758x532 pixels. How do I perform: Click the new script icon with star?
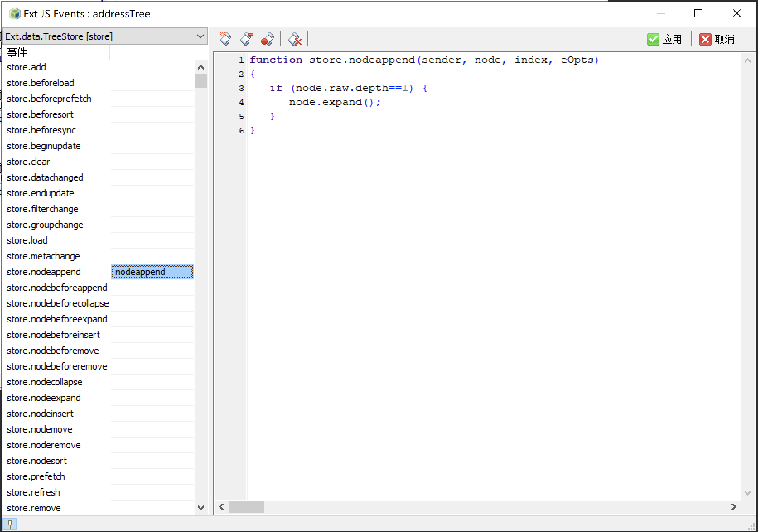(x=225, y=39)
